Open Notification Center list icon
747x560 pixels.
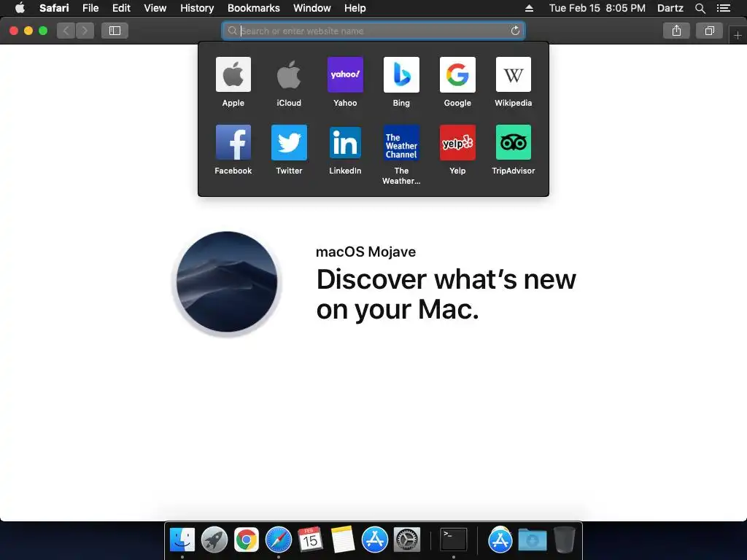pyautogui.click(x=723, y=8)
